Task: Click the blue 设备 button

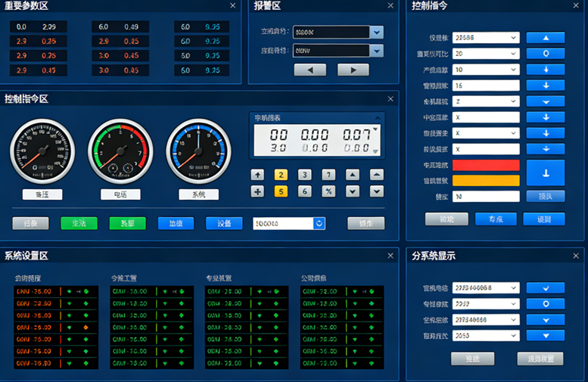Action: click(x=224, y=223)
